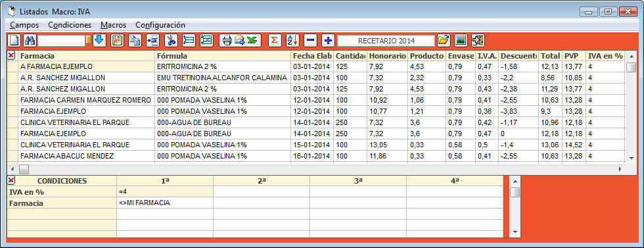Click the toolbar search text box
The image size is (644, 248).
point(61,40)
